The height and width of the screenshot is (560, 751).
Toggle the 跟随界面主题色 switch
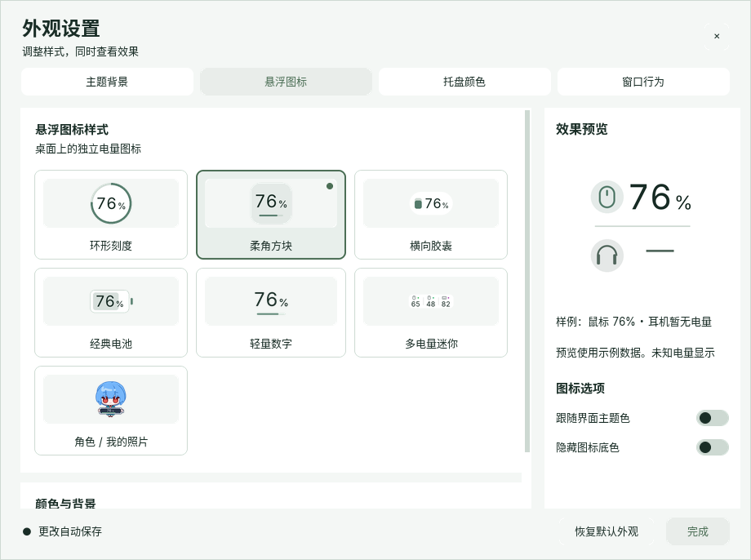coord(712,418)
